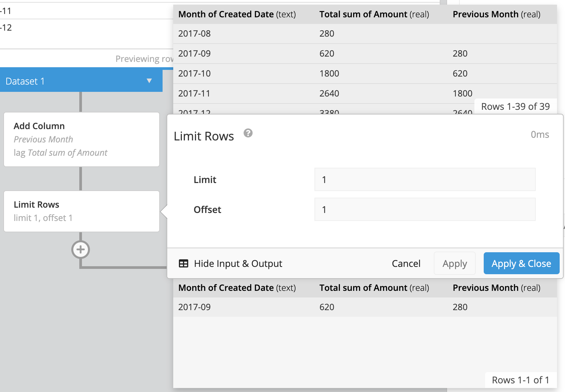Open the Add Column pipeline step
This screenshot has width=565, height=392.
(x=82, y=139)
